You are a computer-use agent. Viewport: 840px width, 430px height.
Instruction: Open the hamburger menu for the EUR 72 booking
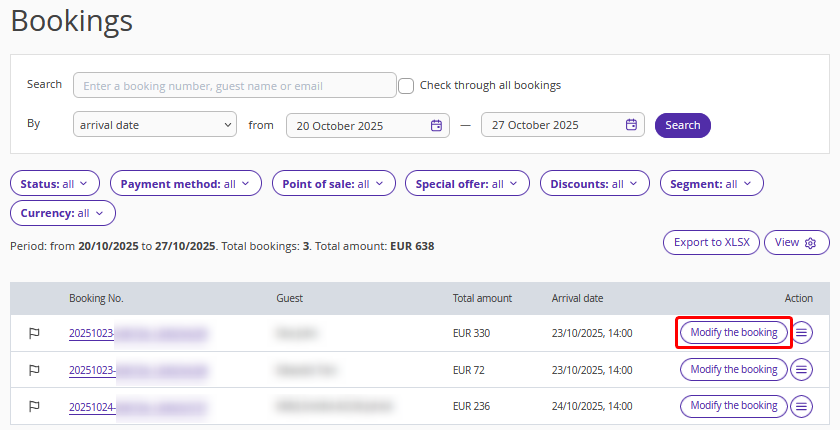click(801, 370)
